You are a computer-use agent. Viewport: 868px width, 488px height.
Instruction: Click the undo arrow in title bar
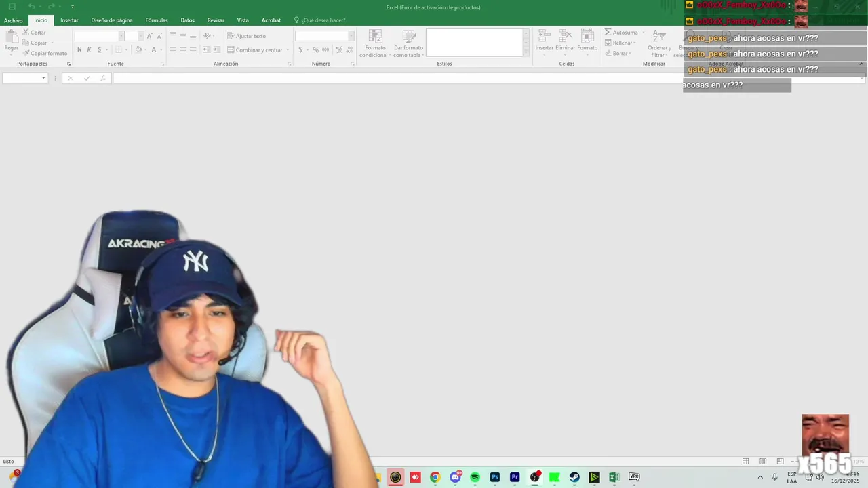pyautogui.click(x=31, y=7)
